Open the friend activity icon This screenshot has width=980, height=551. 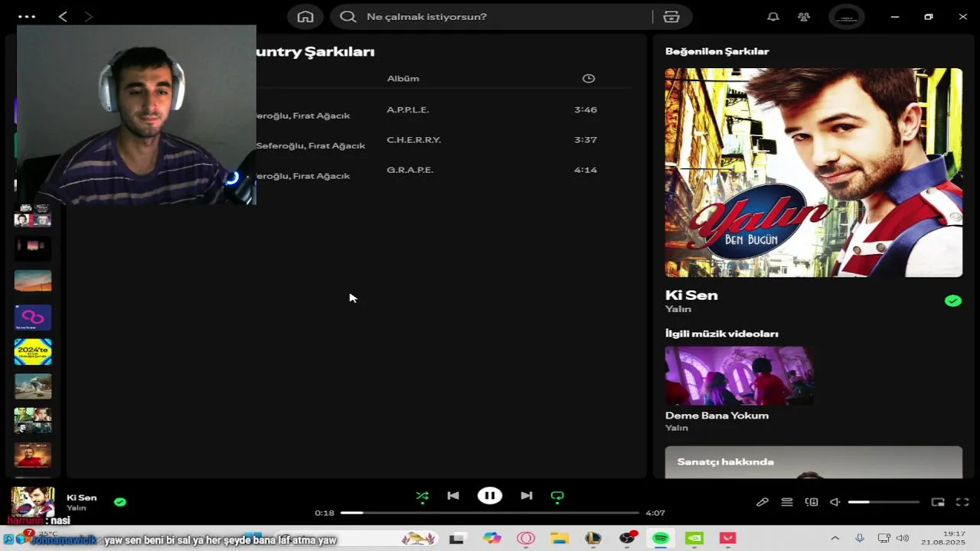pos(804,17)
